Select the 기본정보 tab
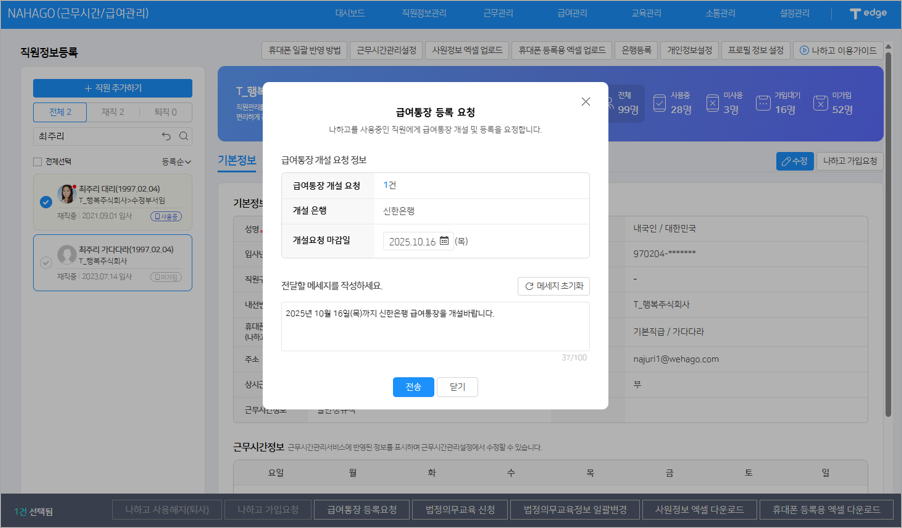This screenshot has height=528, width=902. (237, 160)
